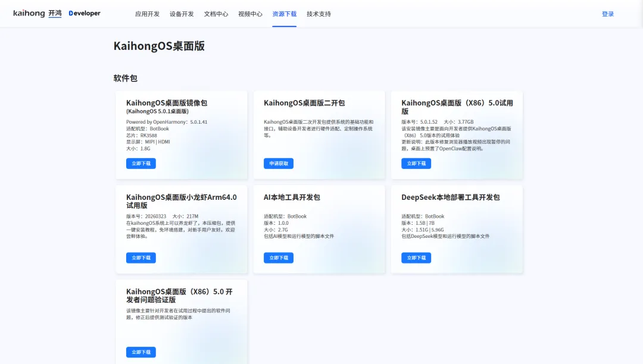This screenshot has height=364, width=643.
Task: Click the KaihongOS桌面版二开包 card title
Action: pyautogui.click(x=304, y=103)
